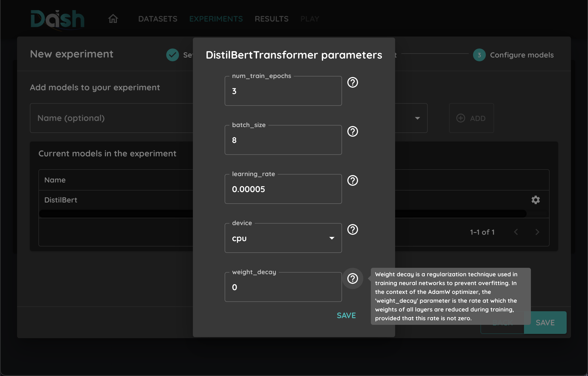The width and height of the screenshot is (588, 376).
Task: Click the 1-1 of 1 pagination text
Action: pyautogui.click(x=482, y=232)
